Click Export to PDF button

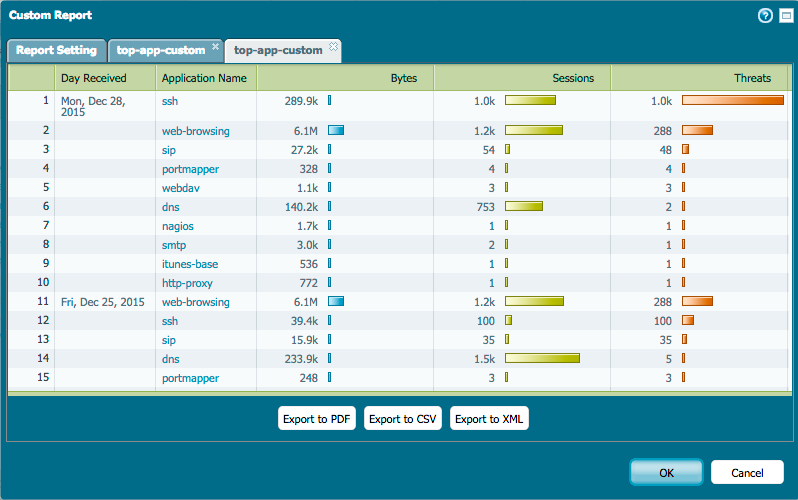tap(317, 419)
